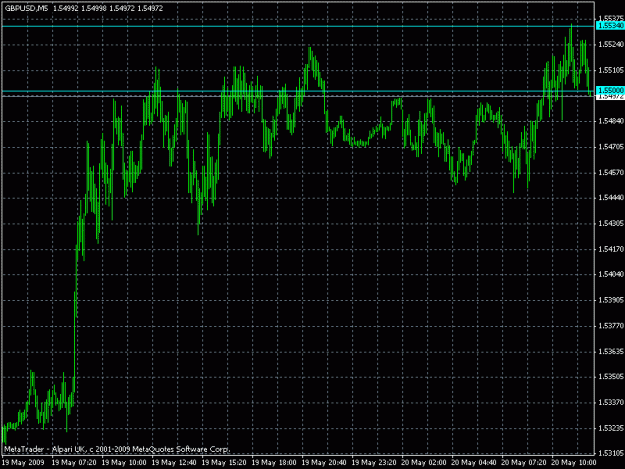Click the 1.53105 price scale label
Image resolution: width=625 pixels, height=469 pixels.
pyautogui.click(x=611, y=453)
